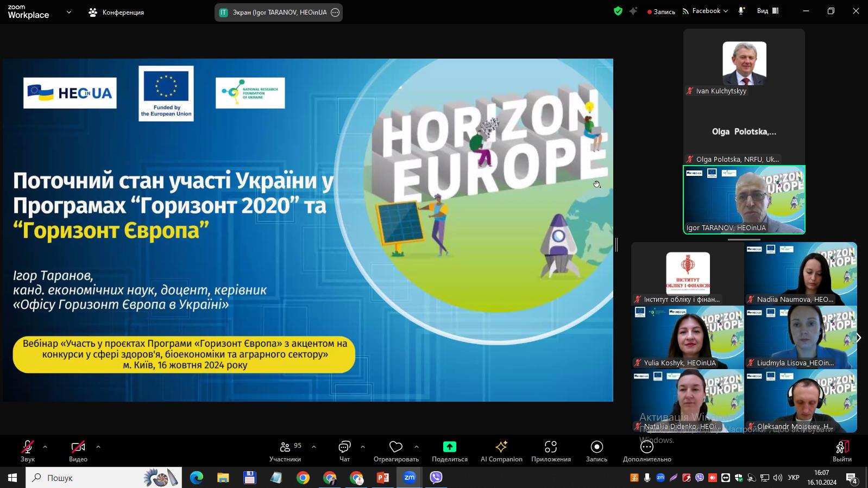
Task: Select Liudmyla Lisova's video tile
Action: point(801,337)
